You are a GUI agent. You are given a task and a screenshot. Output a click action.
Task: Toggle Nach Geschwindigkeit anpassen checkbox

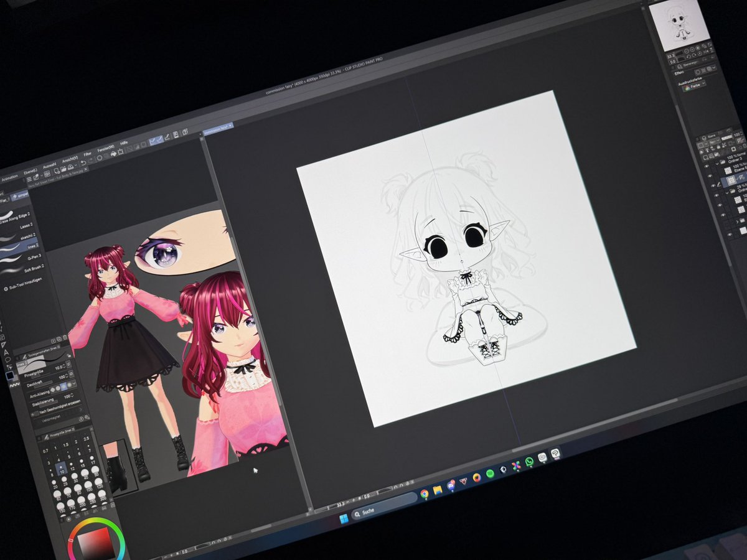coord(35,414)
